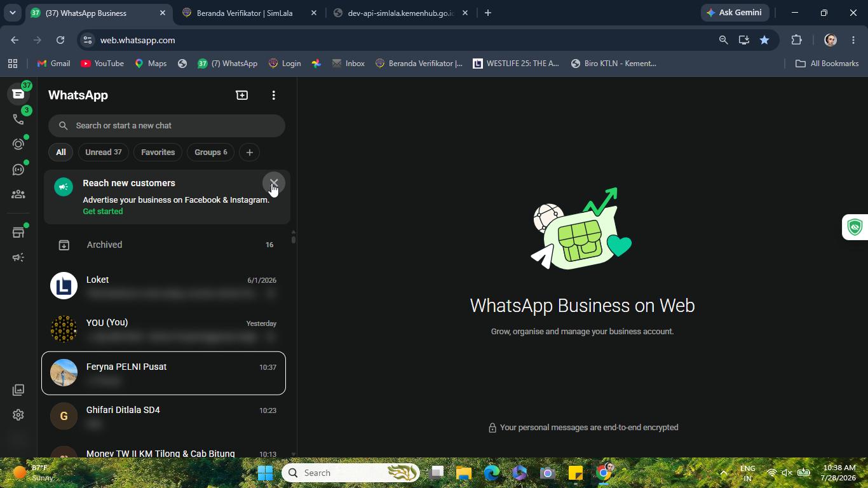
Task: Select the Unread 37 chat filter
Action: tap(104, 152)
